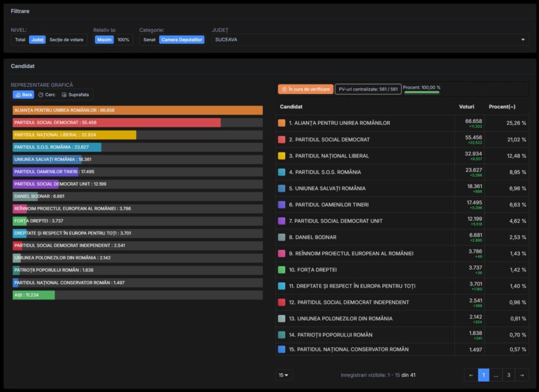Select 100% relative option

[x=124, y=40]
